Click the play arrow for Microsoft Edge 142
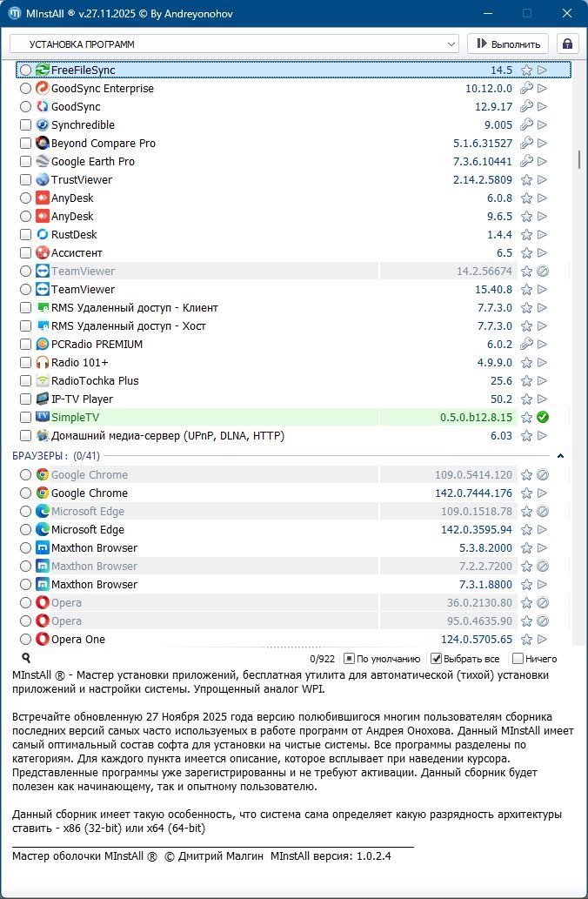This screenshot has width=588, height=899. [x=542, y=530]
